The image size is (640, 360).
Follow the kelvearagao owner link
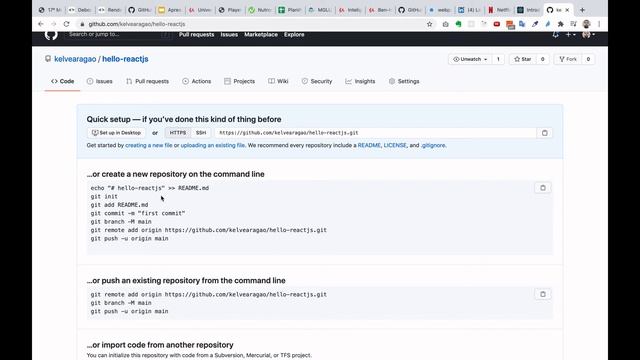tap(75, 59)
